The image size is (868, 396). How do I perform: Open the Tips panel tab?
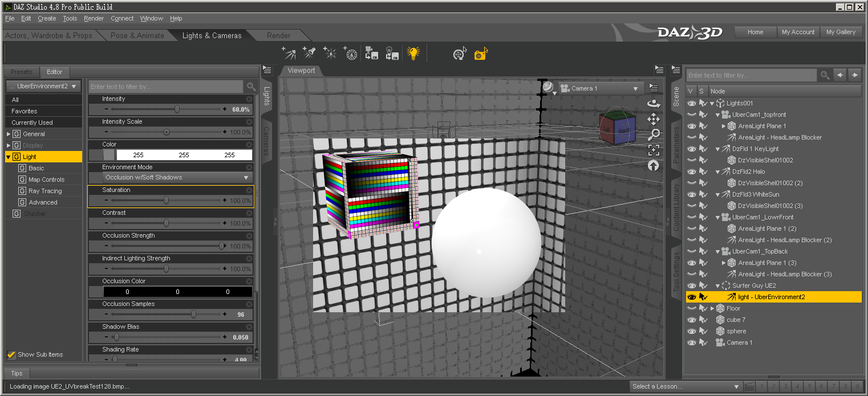[17, 373]
